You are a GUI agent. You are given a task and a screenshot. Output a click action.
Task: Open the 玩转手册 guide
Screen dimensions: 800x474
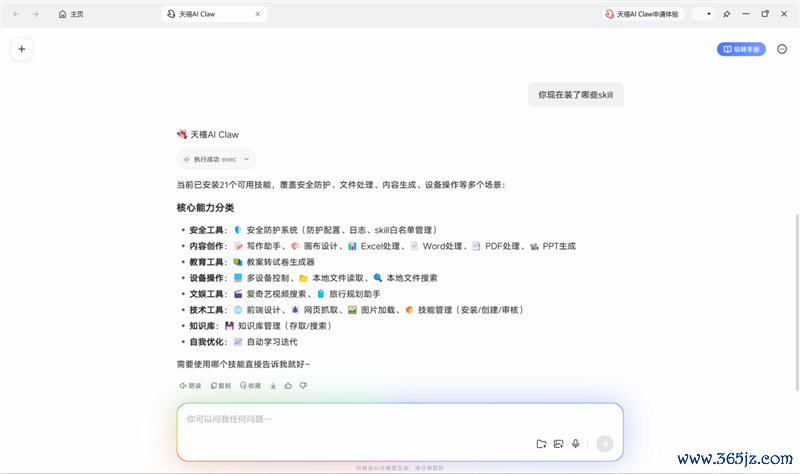tap(741, 49)
